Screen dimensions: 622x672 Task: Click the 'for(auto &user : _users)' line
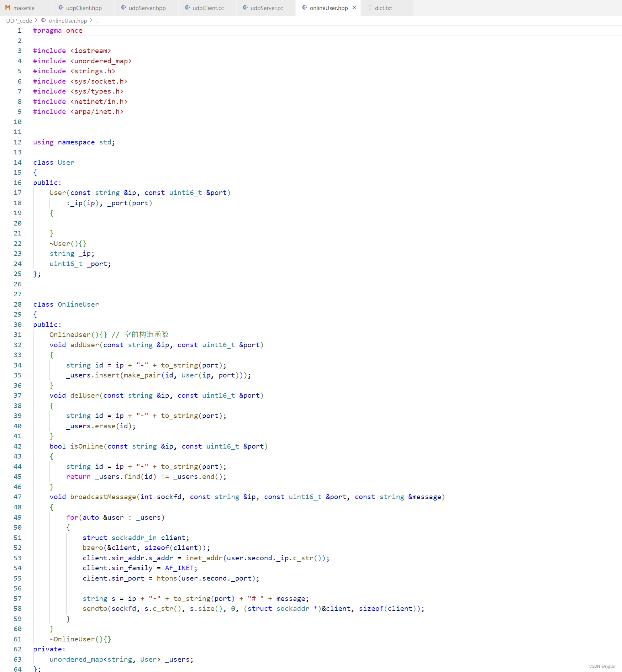[x=115, y=518]
